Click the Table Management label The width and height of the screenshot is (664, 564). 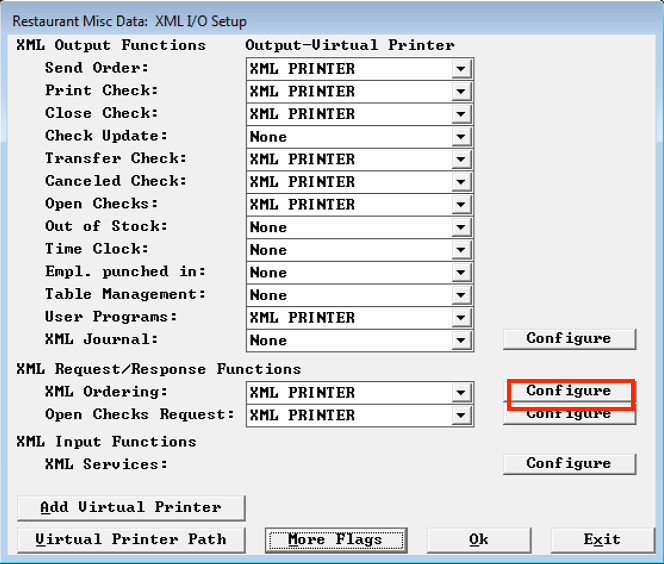click(x=125, y=294)
